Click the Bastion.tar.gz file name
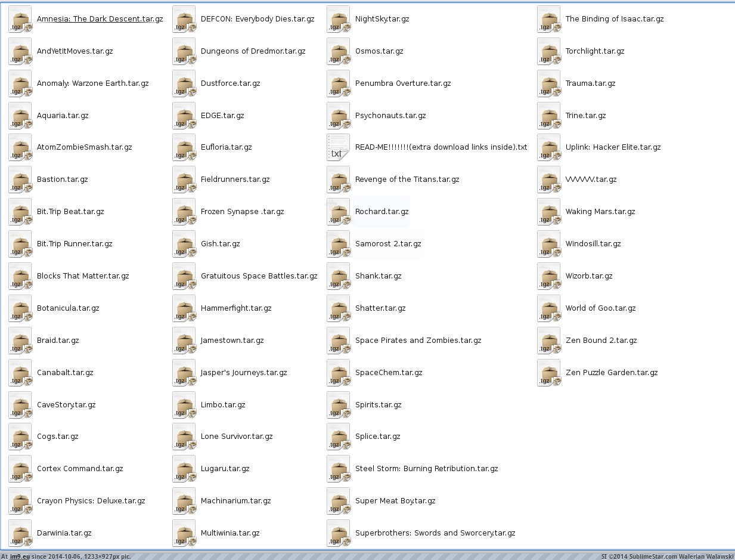This screenshot has width=735, height=560. pos(63,180)
